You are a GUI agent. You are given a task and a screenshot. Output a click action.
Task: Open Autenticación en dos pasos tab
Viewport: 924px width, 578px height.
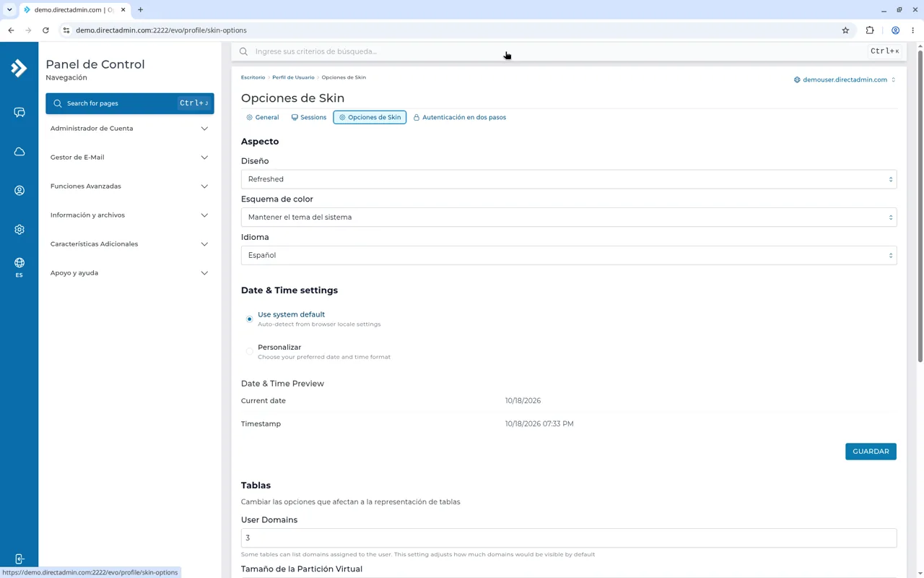tap(460, 117)
